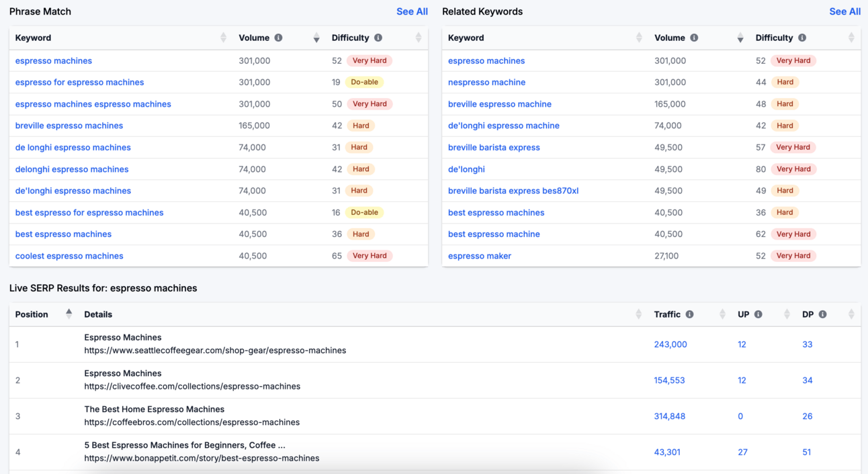Open 'best espresso for espresso machines' keyword
The image size is (868, 474).
coord(89,213)
